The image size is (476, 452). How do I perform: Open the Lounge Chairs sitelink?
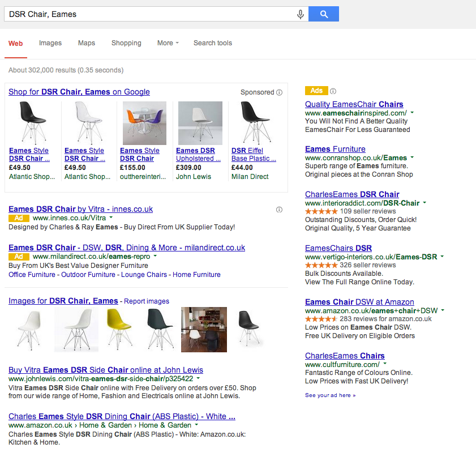tap(144, 275)
